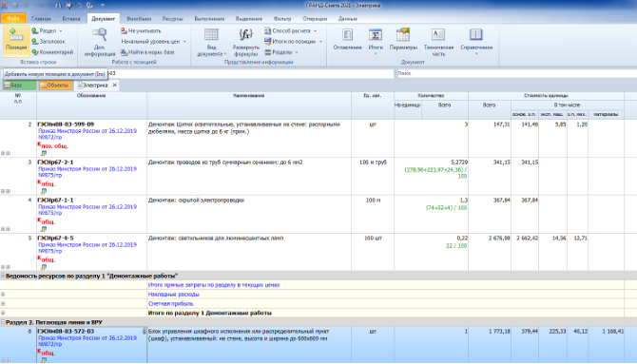
Task: Switch to the Выделение ribbon tab
Action: coord(249,19)
